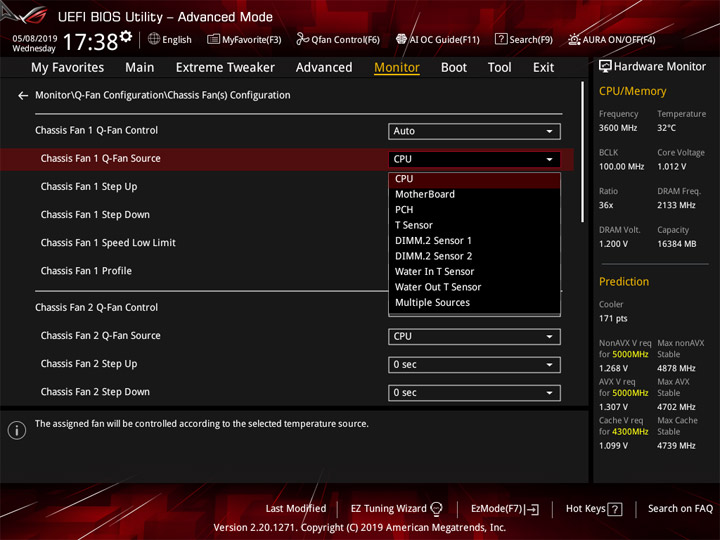Select T Sensor option

click(474, 225)
